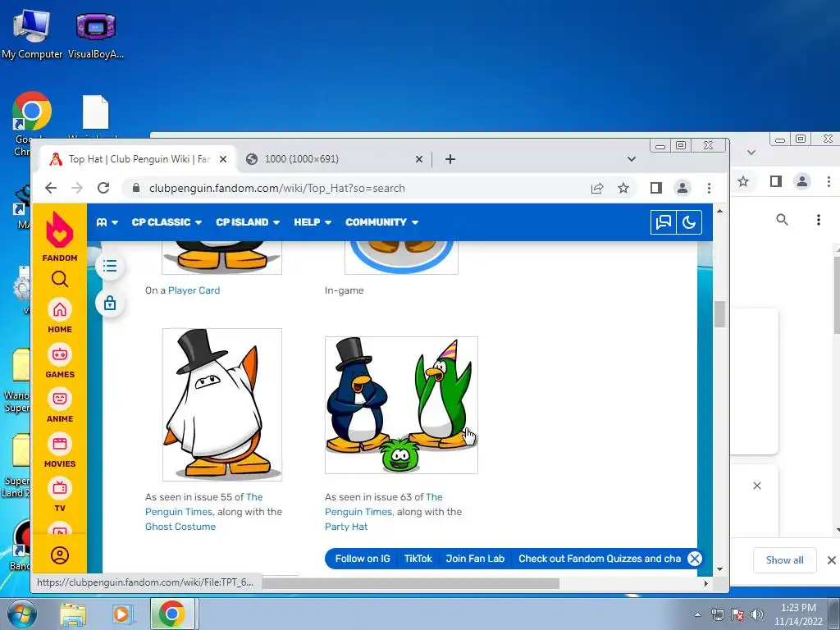Open table of contents list icon
840x630 pixels.
pyautogui.click(x=110, y=266)
